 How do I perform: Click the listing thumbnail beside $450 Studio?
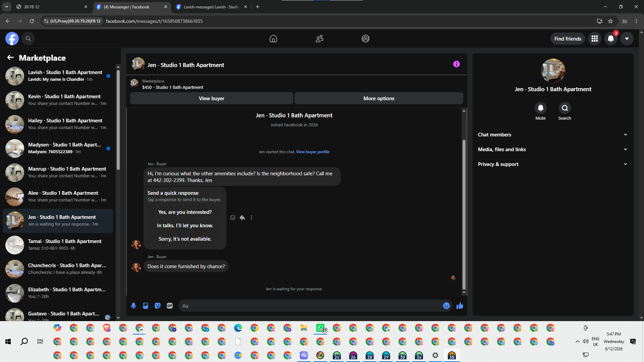134,83
